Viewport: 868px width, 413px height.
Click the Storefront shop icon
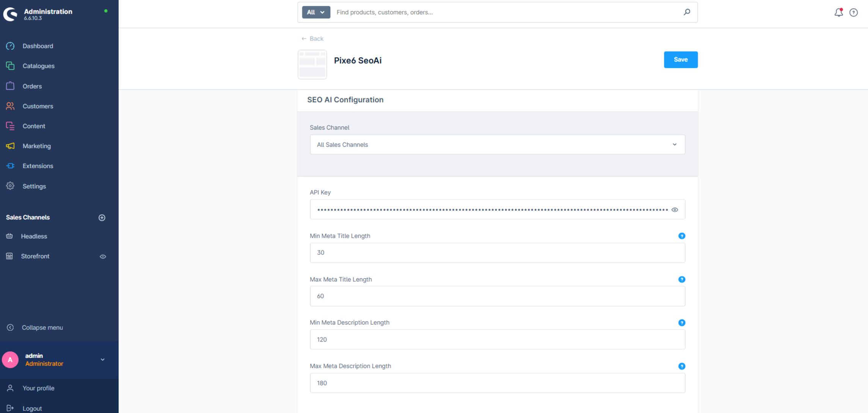[9, 256]
